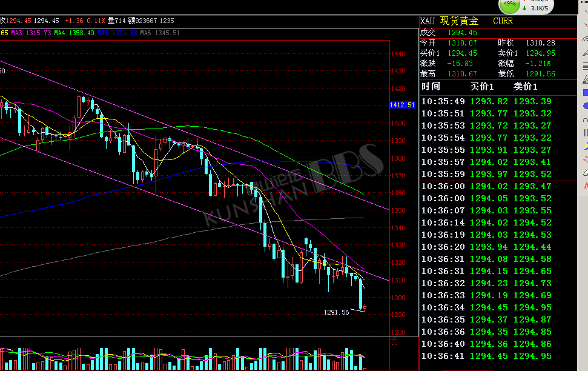Viewport: 588px width, 371px height.
Task: Select the horizontal parallel lines drawing tool
Action: [x=586, y=67]
